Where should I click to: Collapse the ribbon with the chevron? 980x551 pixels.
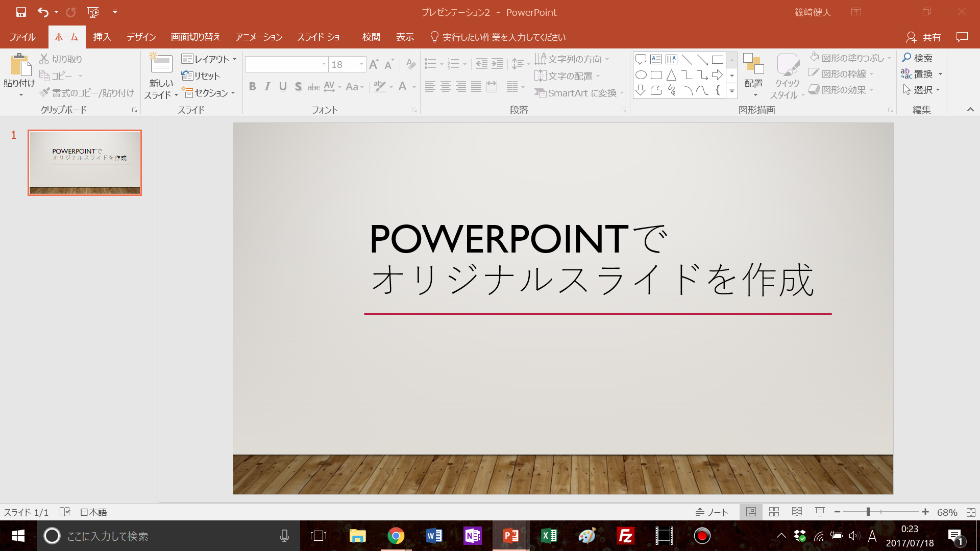[x=970, y=110]
